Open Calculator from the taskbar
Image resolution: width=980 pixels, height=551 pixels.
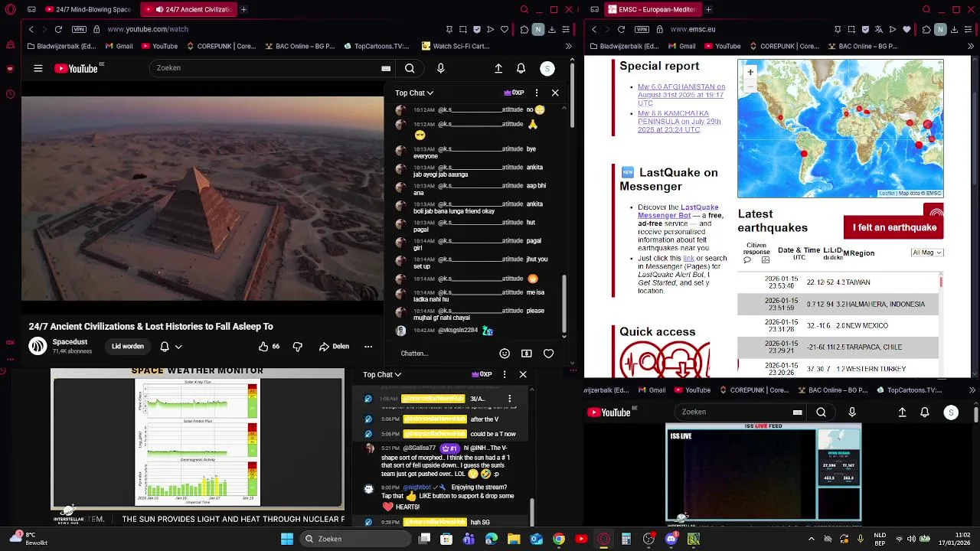tap(626, 539)
